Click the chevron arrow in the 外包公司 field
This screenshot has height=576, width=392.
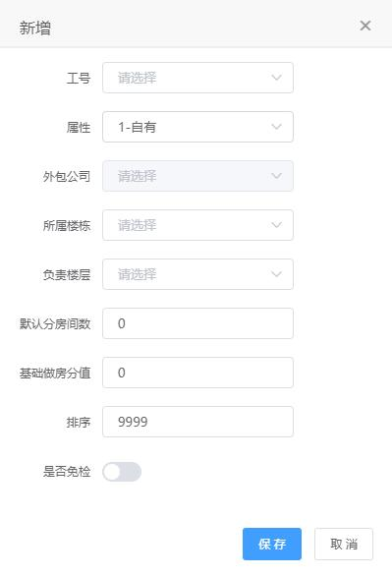276,176
